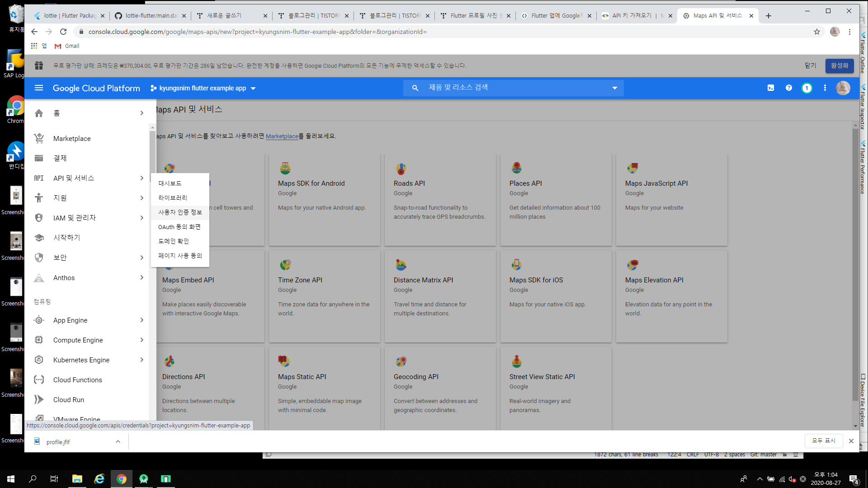
Task: Select 라이브러리 from API submenu
Action: 173,198
